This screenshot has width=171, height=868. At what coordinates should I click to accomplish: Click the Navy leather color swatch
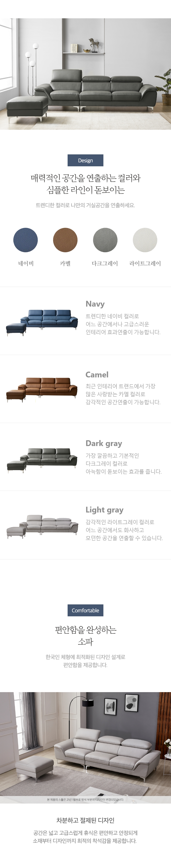[x=26, y=240]
